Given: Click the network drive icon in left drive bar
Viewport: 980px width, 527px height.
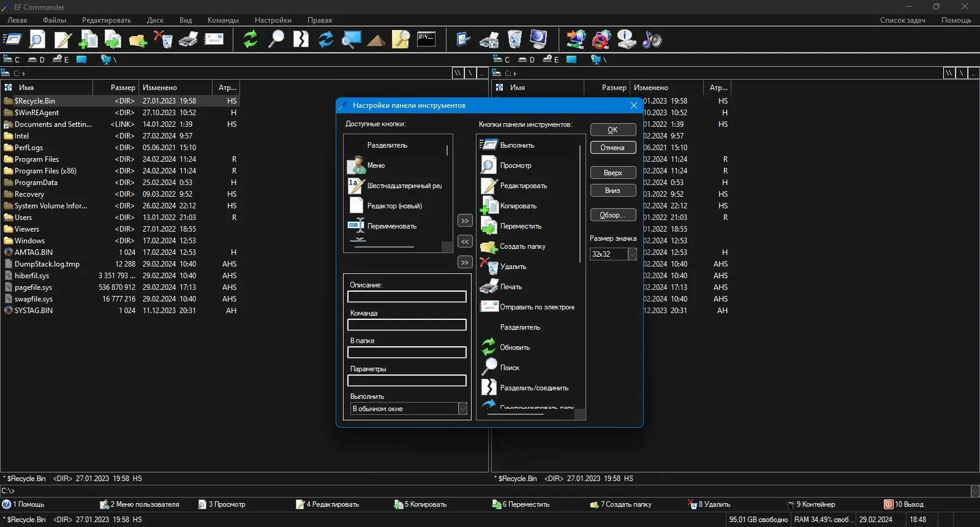Looking at the screenshot, I should 108,59.
